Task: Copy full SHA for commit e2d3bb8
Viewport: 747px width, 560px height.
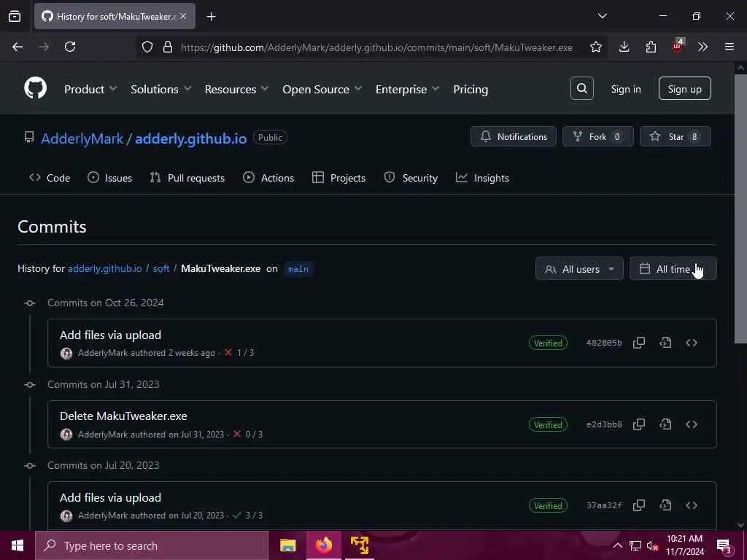Action: (x=639, y=424)
